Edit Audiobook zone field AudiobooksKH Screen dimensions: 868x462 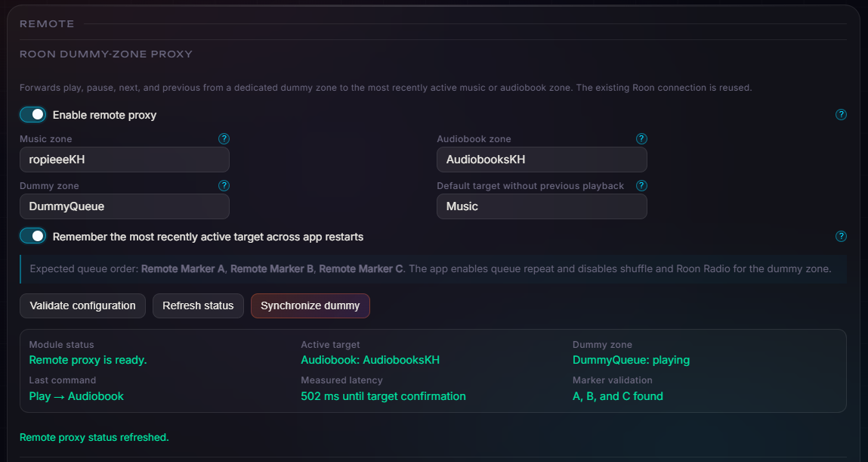coord(542,160)
